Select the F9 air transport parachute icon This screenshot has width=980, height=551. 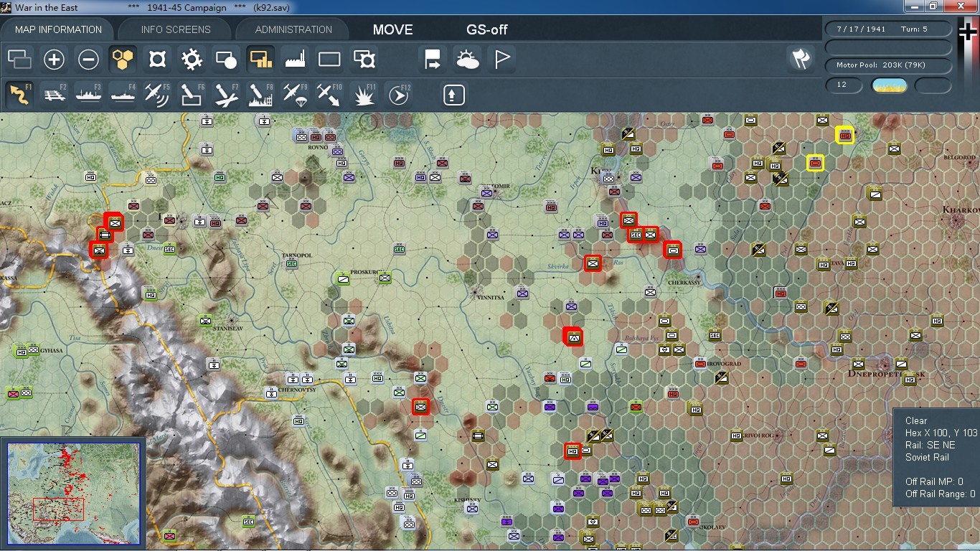point(295,95)
